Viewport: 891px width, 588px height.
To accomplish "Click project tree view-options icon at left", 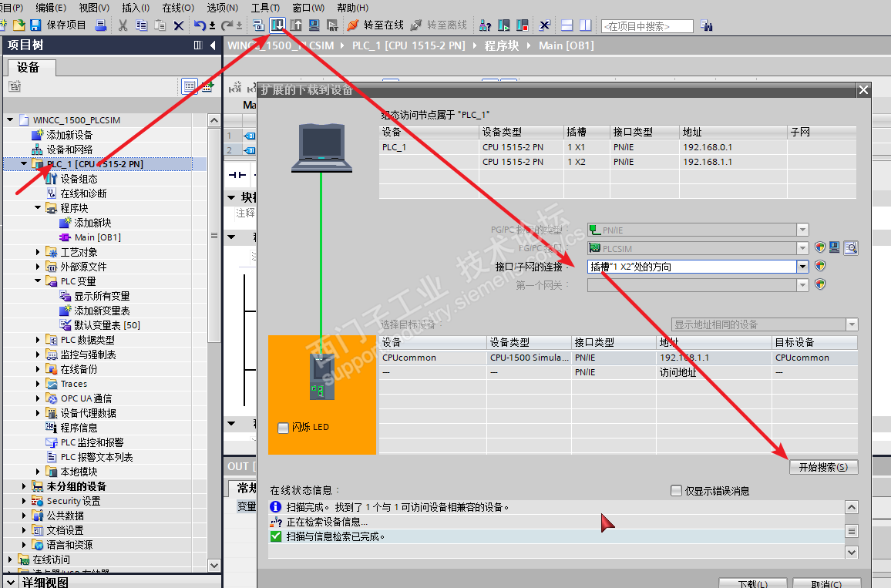I will coord(15,86).
